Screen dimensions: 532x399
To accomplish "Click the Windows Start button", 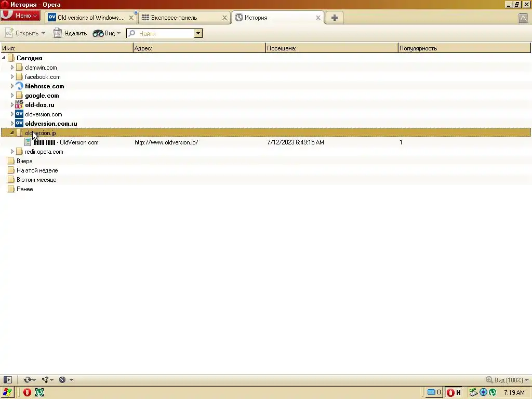I will coord(7,393).
